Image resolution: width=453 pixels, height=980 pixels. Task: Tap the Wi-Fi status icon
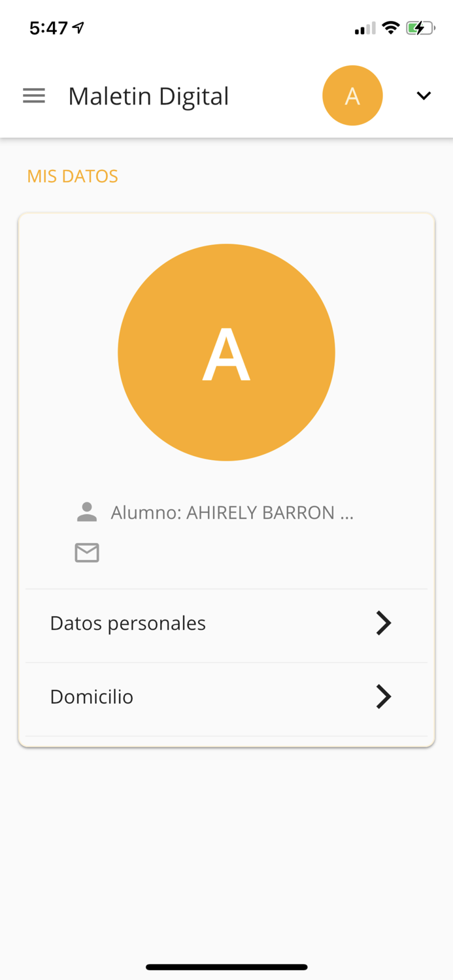click(391, 28)
